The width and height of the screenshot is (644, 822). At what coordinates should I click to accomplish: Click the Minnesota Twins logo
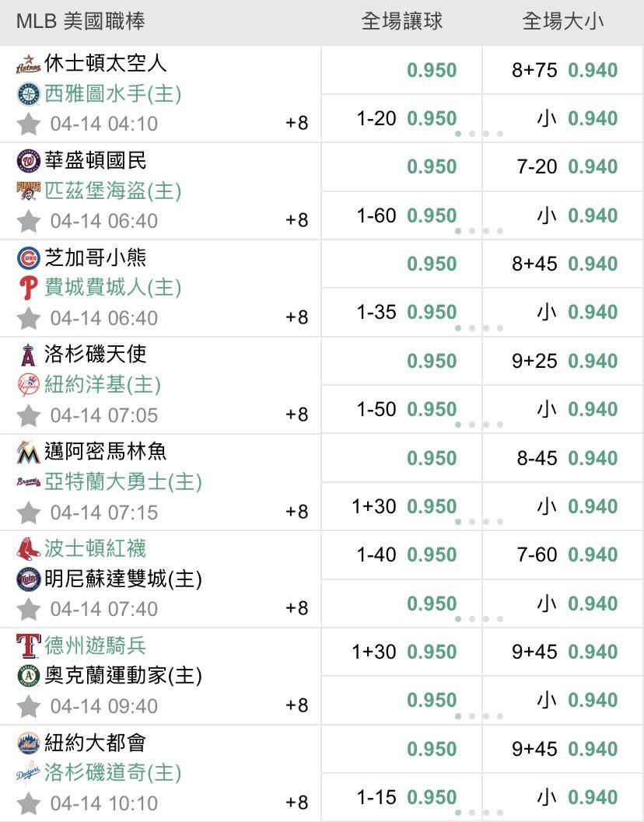(x=28, y=579)
